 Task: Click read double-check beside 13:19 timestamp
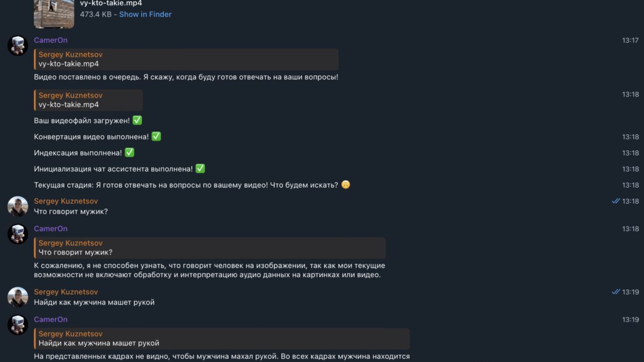[x=616, y=292]
